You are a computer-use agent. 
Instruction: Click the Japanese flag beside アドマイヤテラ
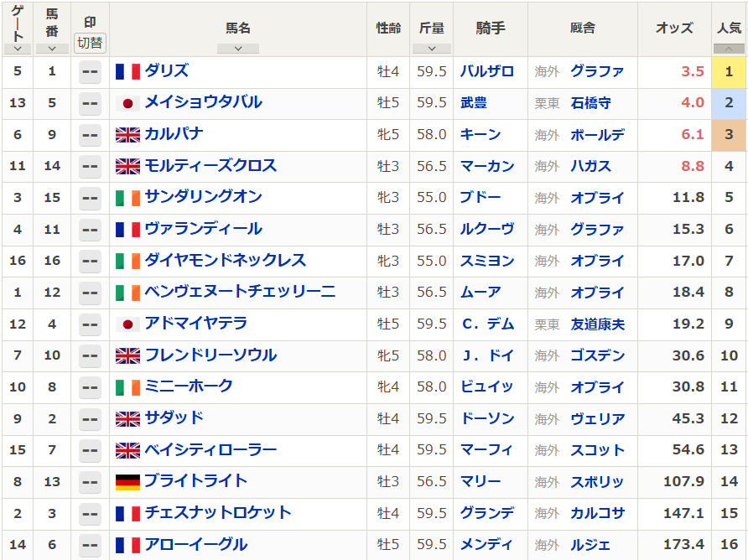click(127, 324)
